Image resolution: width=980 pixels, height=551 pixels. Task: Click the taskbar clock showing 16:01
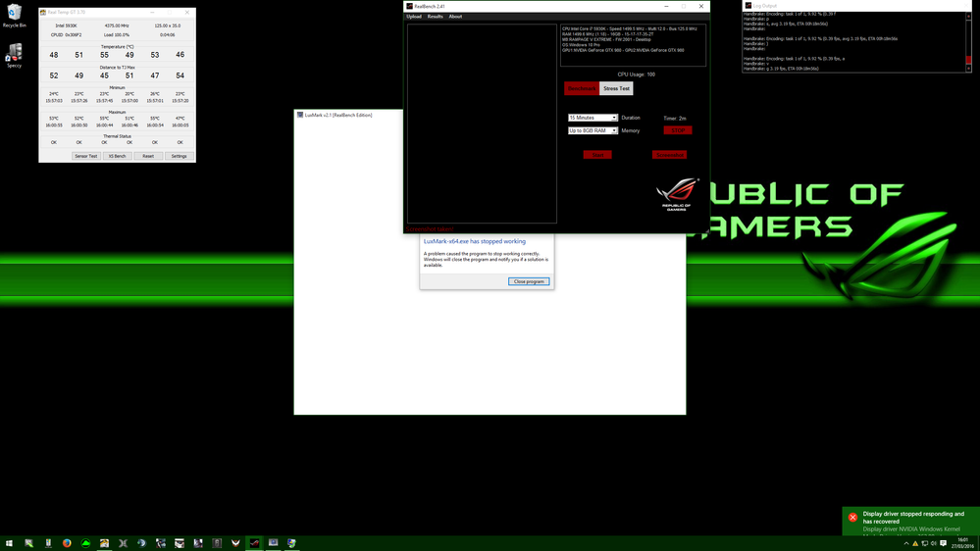click(962, 543)
